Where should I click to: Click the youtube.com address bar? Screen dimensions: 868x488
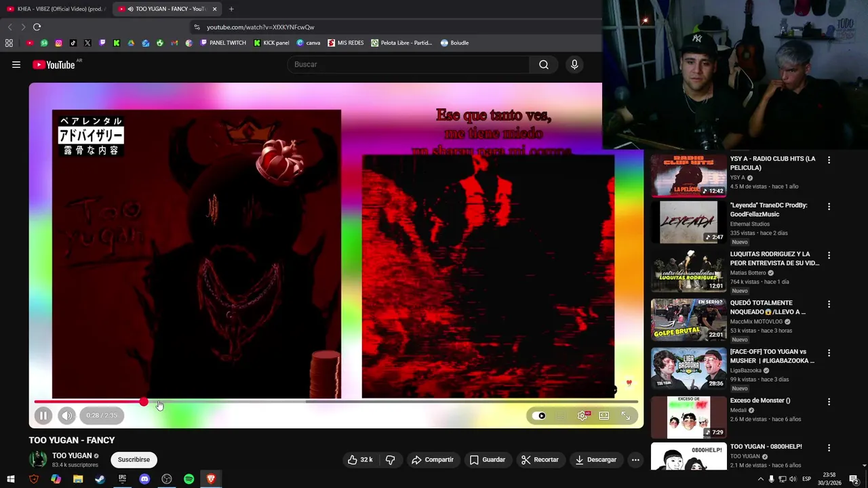point(393,27)
